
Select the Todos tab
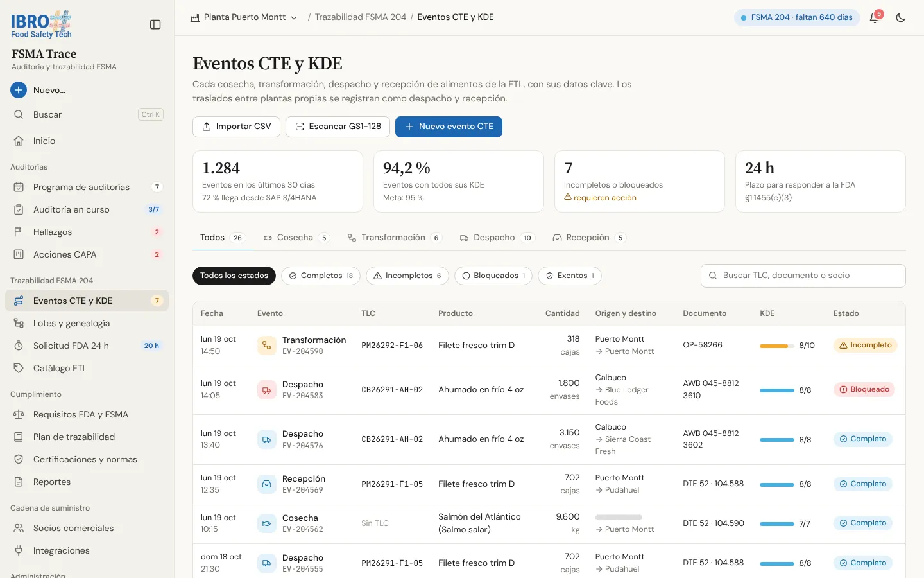223,238
